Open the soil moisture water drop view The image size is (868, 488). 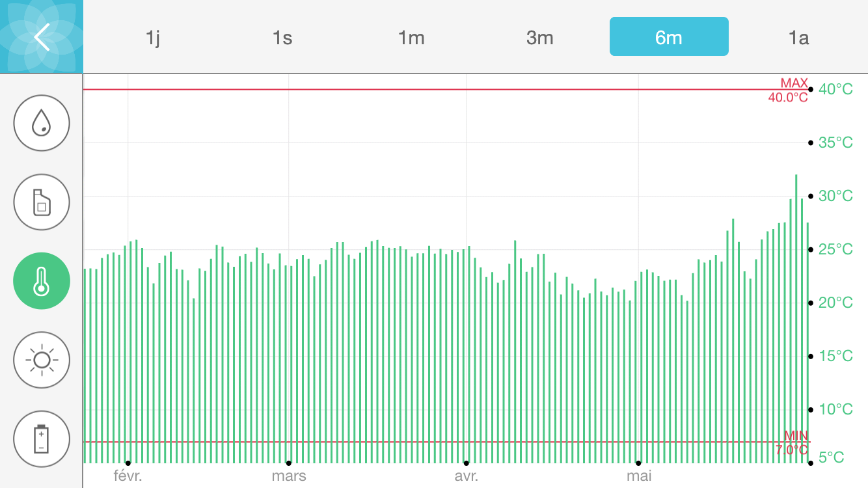42,123
